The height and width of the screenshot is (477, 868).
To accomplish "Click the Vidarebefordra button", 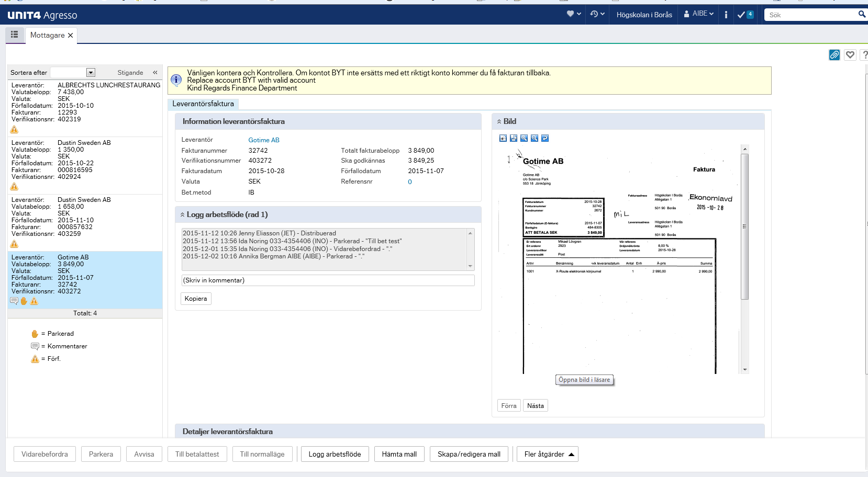I will [44, 454].
